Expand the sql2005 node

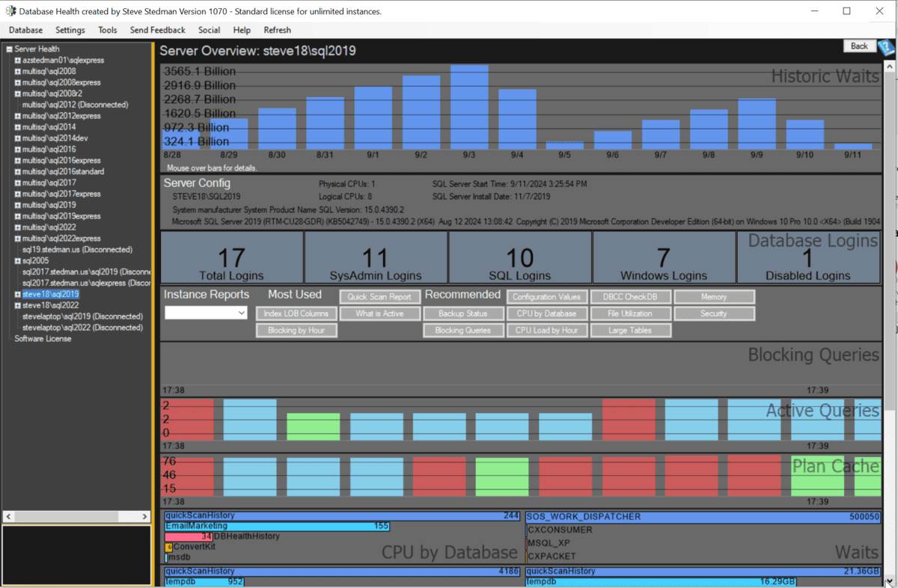point(17,261)
